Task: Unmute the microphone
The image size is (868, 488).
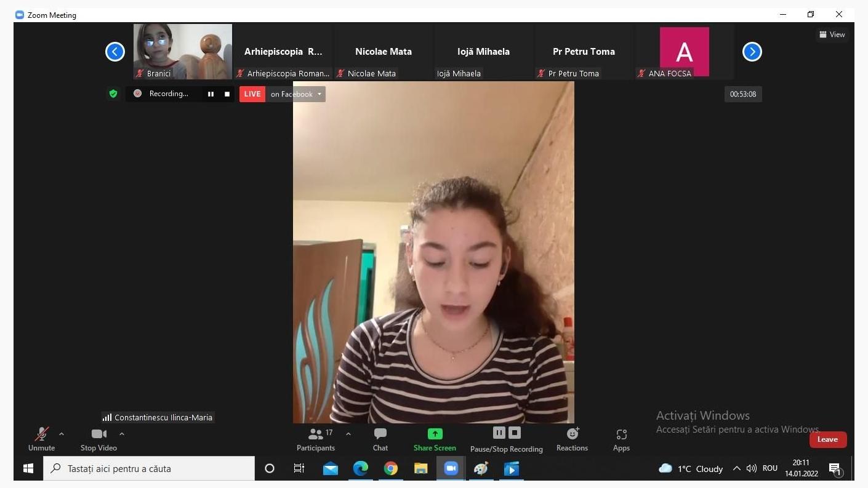Action: click(41, 439)
